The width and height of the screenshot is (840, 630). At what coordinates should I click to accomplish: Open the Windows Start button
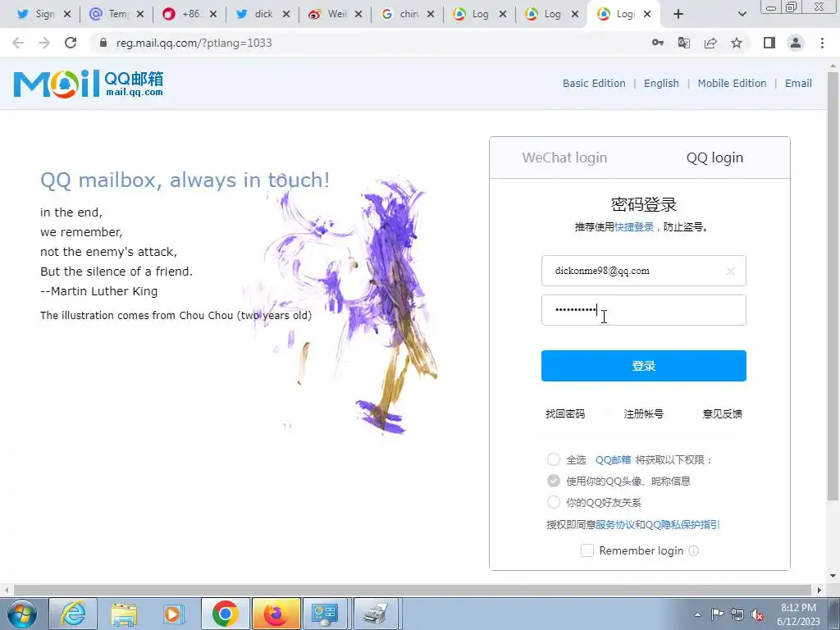click(x=22, y=614)
